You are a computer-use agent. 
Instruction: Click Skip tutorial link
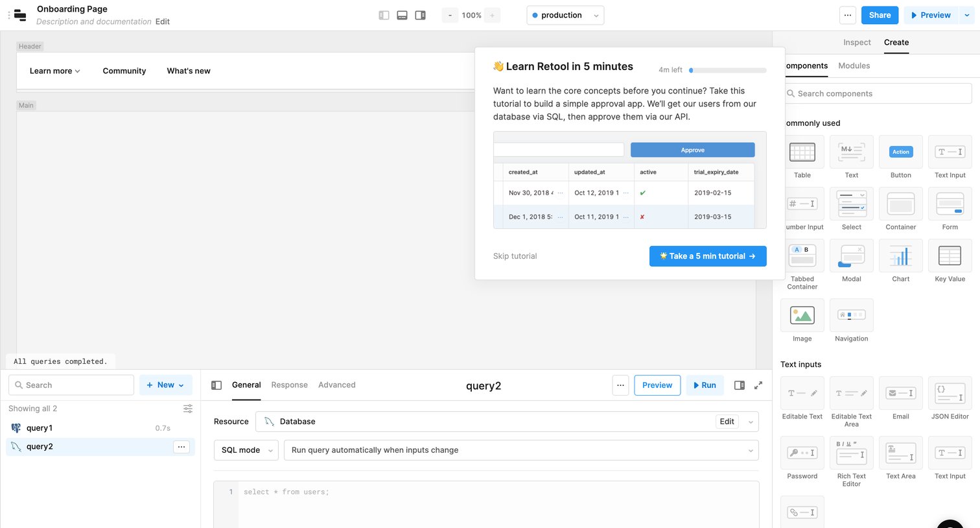[x=515, y=256]
